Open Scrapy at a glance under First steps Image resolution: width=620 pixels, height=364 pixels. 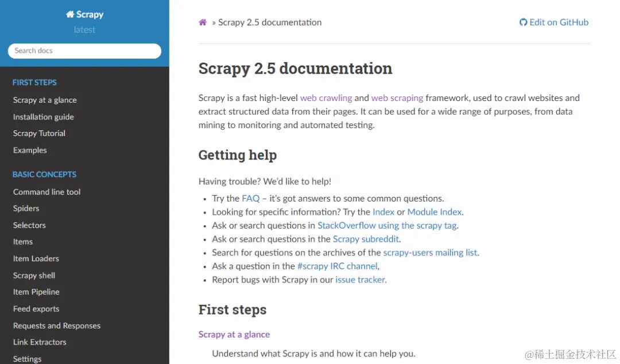tap(234, 334)
